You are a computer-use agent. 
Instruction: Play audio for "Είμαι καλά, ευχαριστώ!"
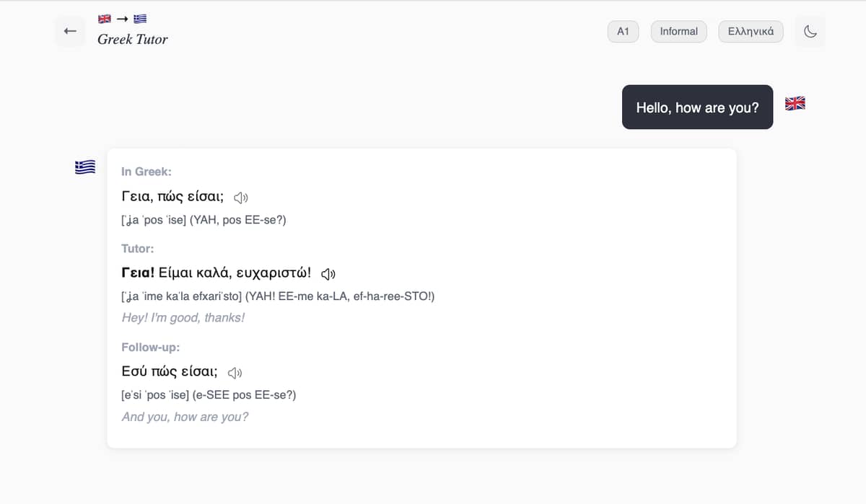click(328, 274)
